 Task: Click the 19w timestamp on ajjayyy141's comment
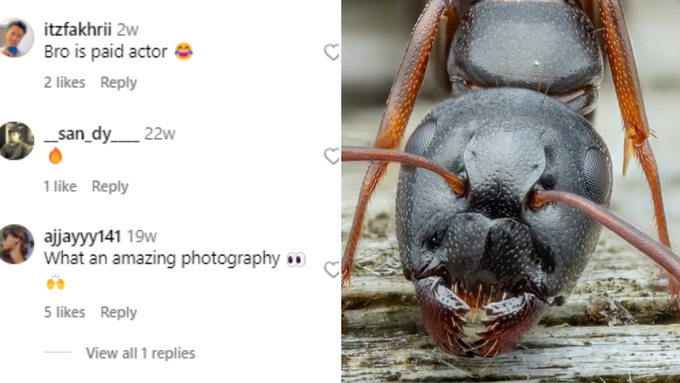pyautogui.click(x=142, y=237)
